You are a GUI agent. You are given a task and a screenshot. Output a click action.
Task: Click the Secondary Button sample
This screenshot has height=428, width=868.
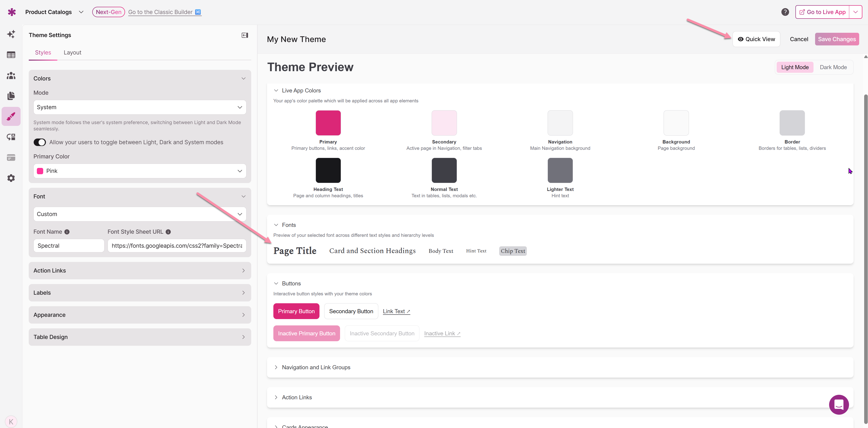coord(351,311)
